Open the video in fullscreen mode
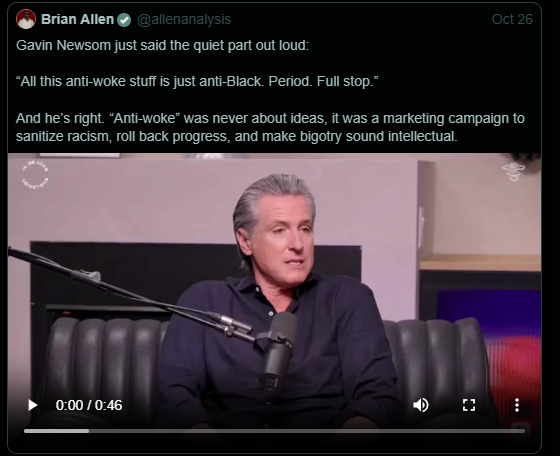560x456 pixels. 469,405
